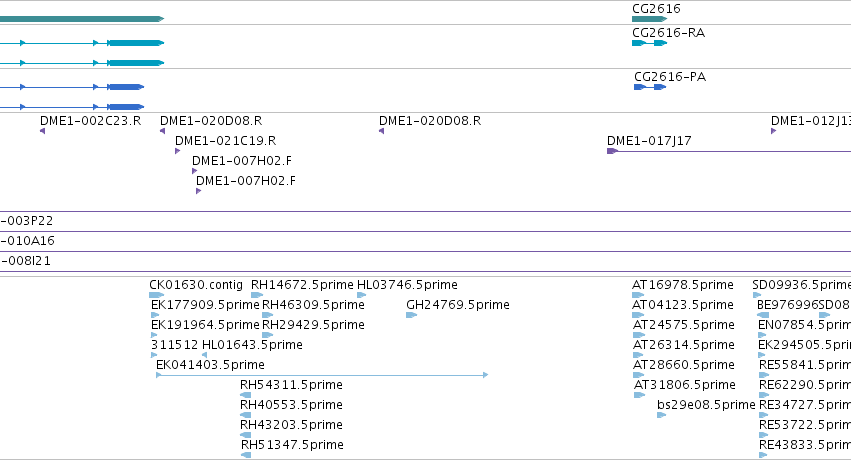The width and height of the screenshot is (851, 460).
Task: Click the DME1-017J17 feature start block
Action: (x=612, y=151)
